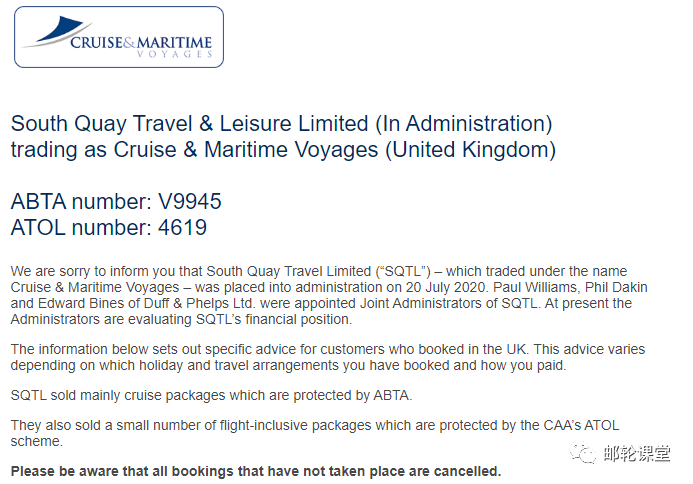
Task: Click the SQTL abbreviation in quotes
Action: [x=403, y=271]
